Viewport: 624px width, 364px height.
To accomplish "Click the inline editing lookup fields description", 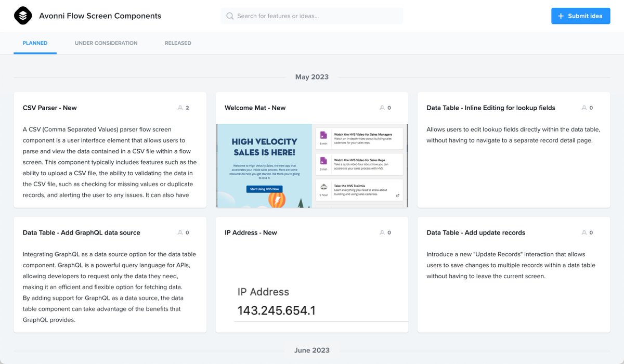I will click(x=513, y=135).
